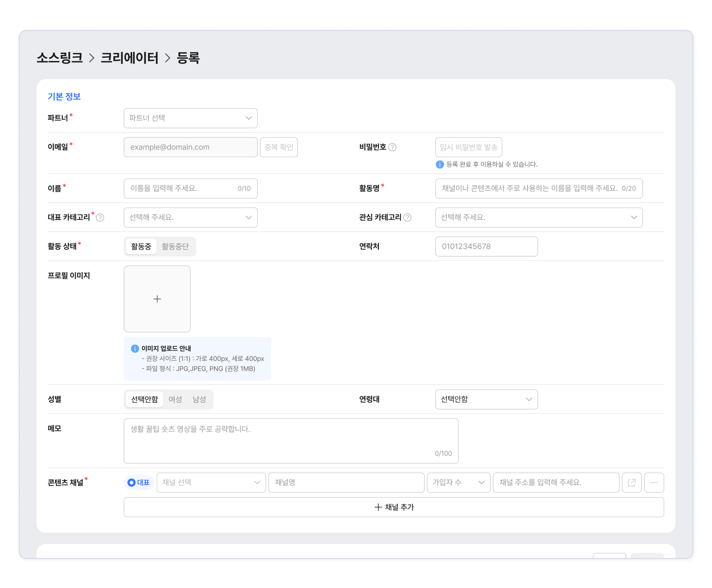The width and height of the screenshot is (712, 588).
Task: Expand the 연령대 dropdown
Action: tap(486, 399)
